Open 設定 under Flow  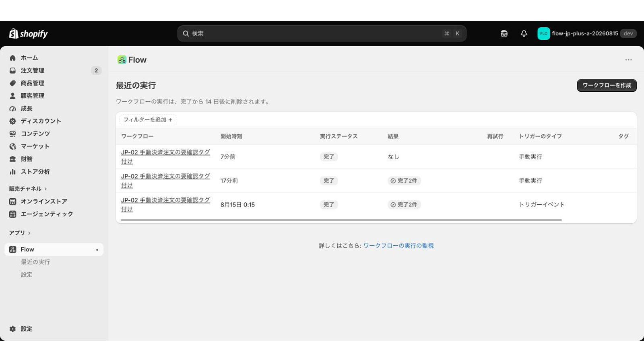point(27,275)
